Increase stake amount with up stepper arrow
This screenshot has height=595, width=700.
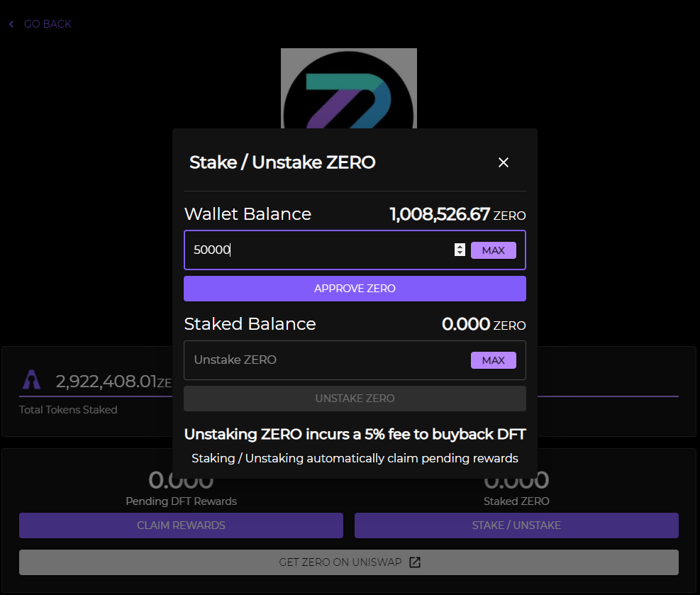point(460,247)
